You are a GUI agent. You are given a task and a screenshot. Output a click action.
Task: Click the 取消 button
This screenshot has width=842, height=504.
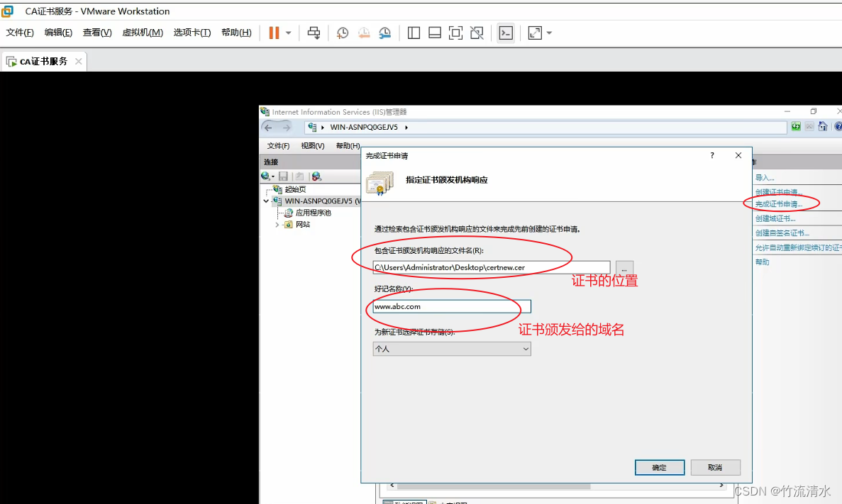715,468
